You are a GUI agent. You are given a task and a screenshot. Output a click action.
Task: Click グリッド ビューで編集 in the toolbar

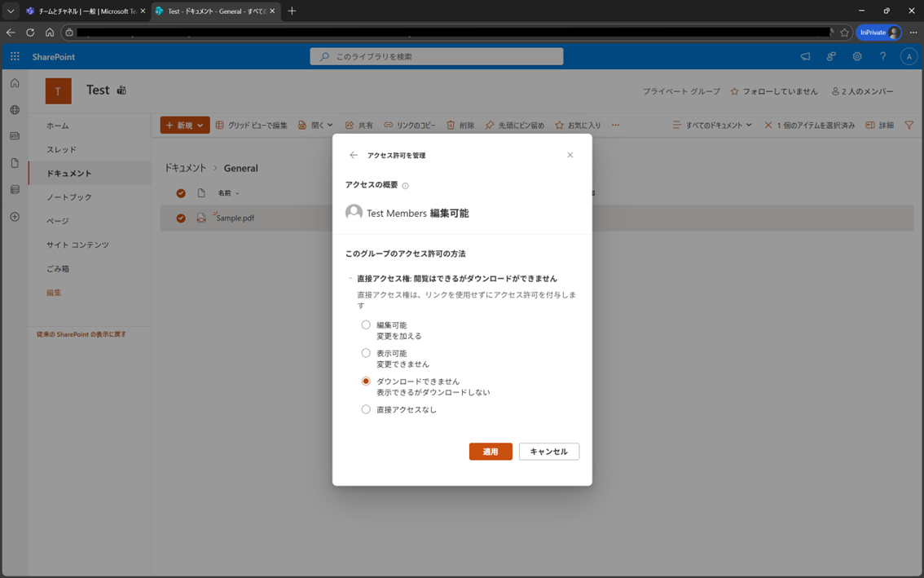point(251,125)
